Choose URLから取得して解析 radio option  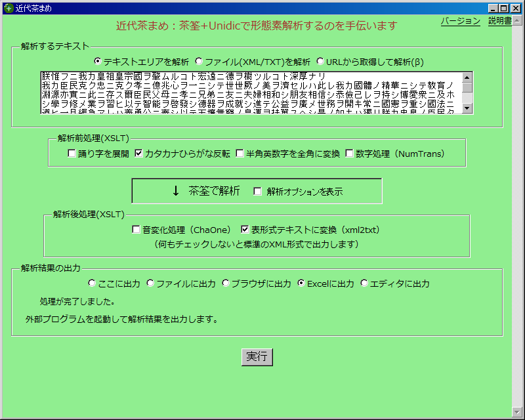click(320, 62)
